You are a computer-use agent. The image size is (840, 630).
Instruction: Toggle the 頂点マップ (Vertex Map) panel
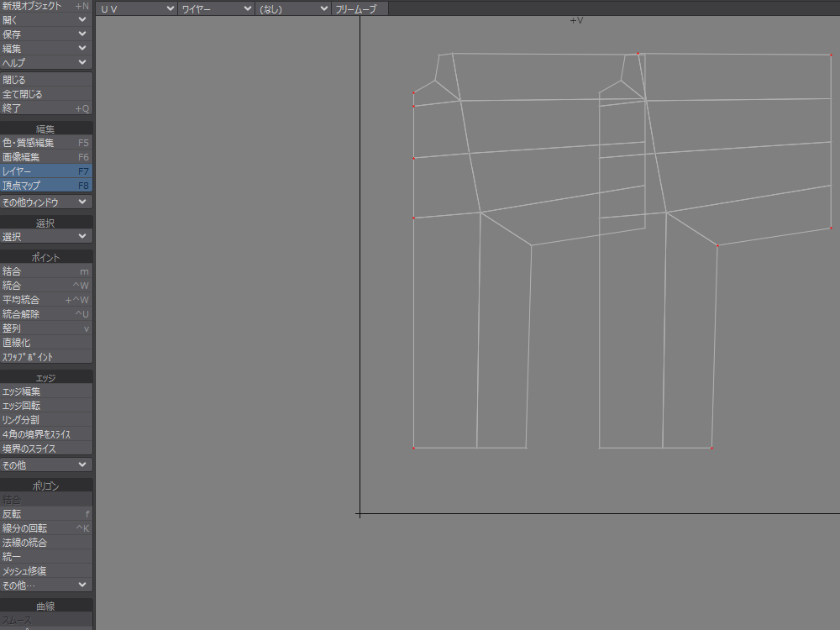[x=45, y=185]
